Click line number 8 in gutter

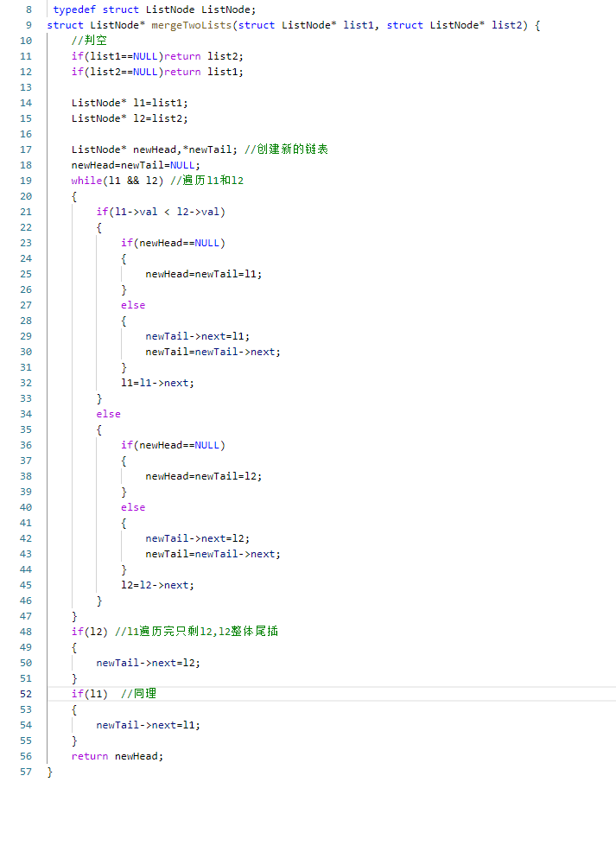point(29,10)
